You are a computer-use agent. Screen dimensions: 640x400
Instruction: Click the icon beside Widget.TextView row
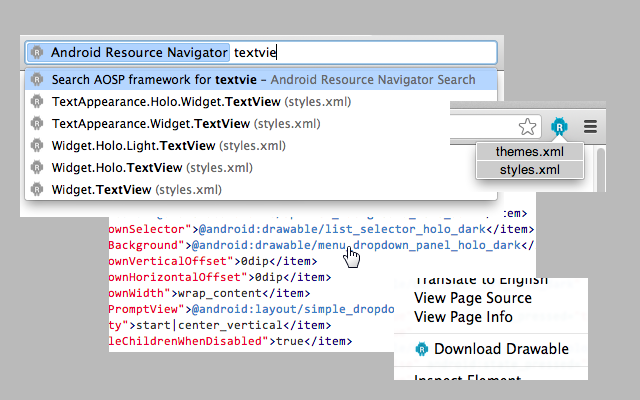tap(37, 190)
